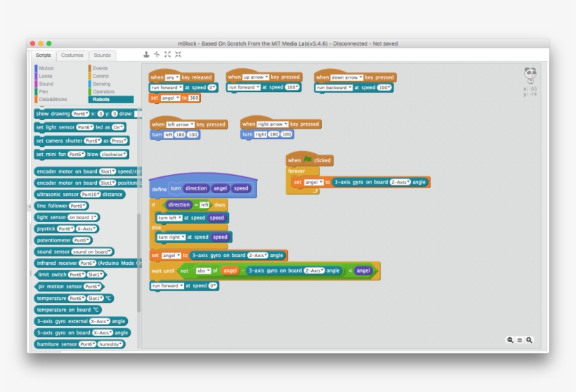
Task: Open the Sounds tab
Action: click(103, 55)
